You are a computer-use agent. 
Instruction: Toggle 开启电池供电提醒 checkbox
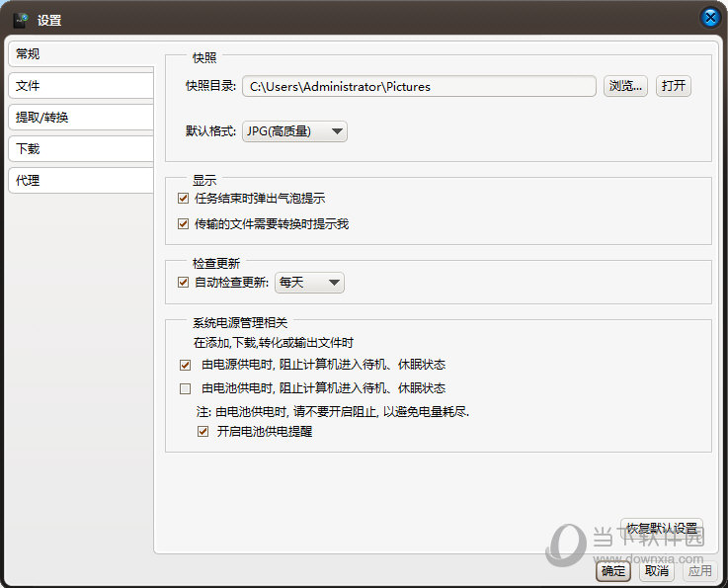tap(202, 432)
